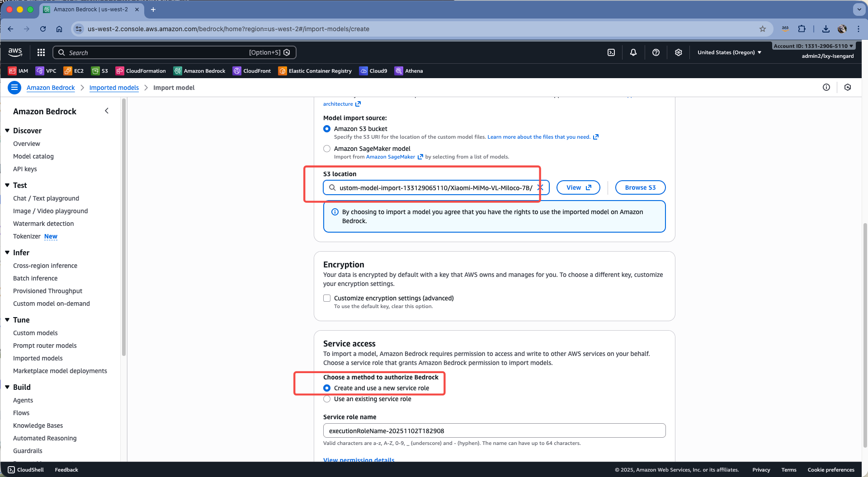
Task: Open the notifications bell
Action: tap(633, 52)
